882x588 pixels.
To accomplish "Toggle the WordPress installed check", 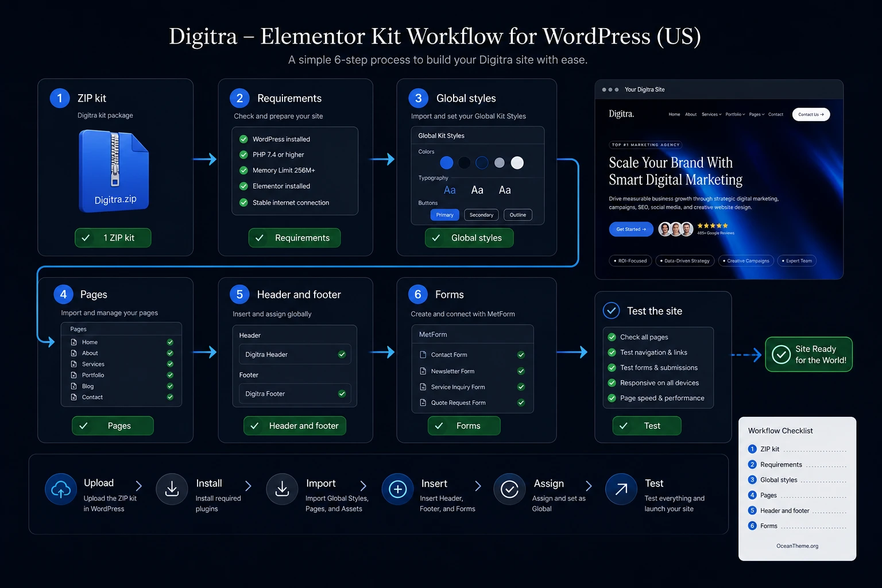I will tap(243, 139).
